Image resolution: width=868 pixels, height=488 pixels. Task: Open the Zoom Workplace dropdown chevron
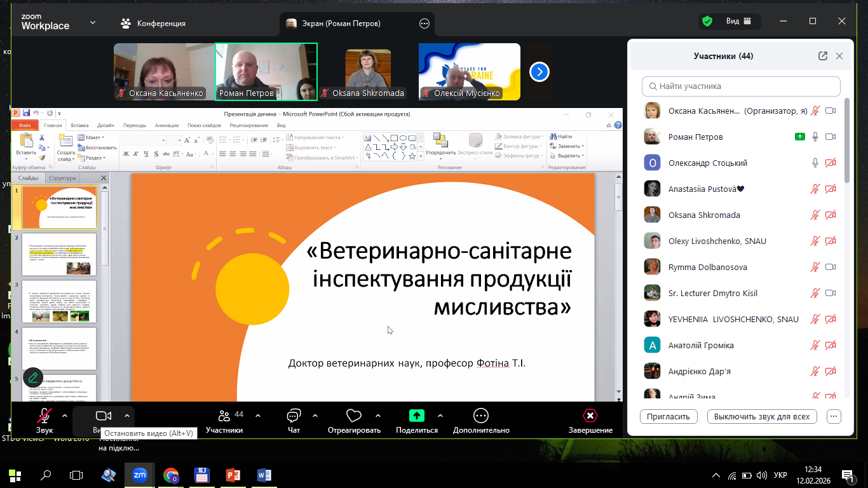[x=93, y=22]
